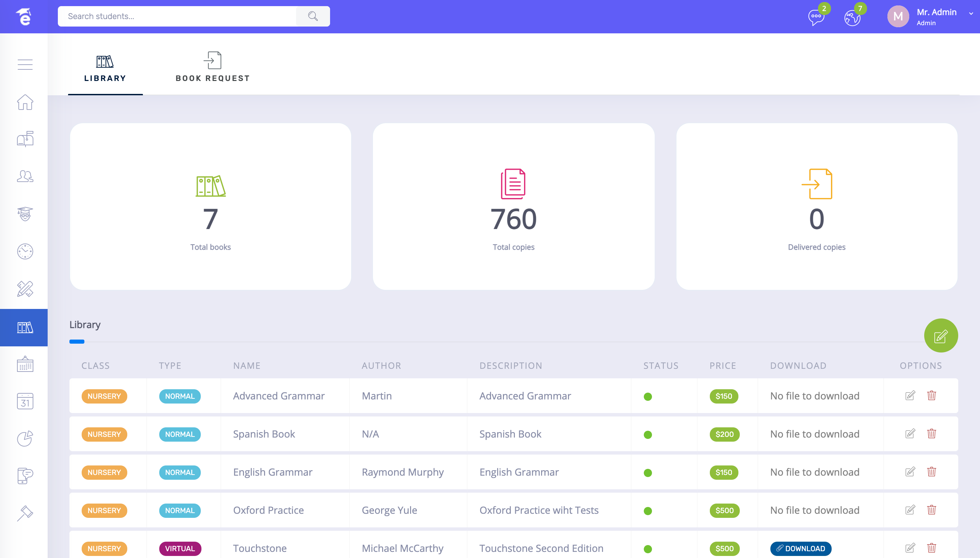
Task: Click the VIRTUAL type badge in Touchstone row
Action: coord(180,548)
